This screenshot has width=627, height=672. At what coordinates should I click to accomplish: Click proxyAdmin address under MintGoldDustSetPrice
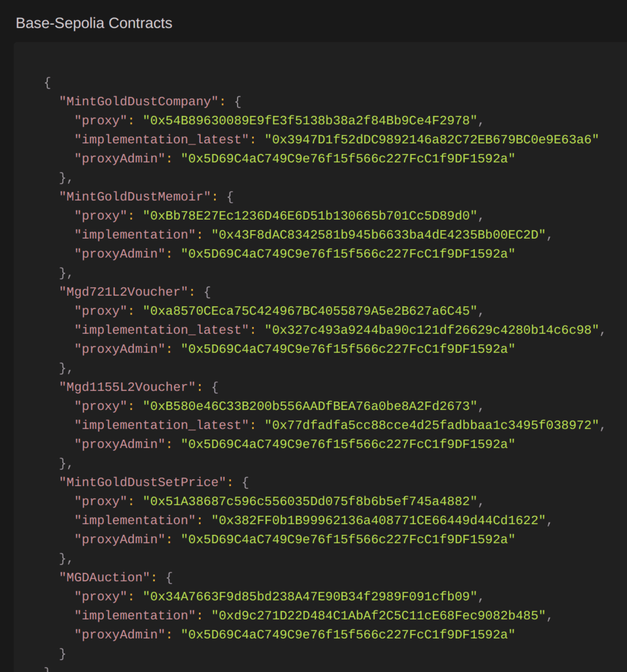pyautogui.click(x=348, y=539)
